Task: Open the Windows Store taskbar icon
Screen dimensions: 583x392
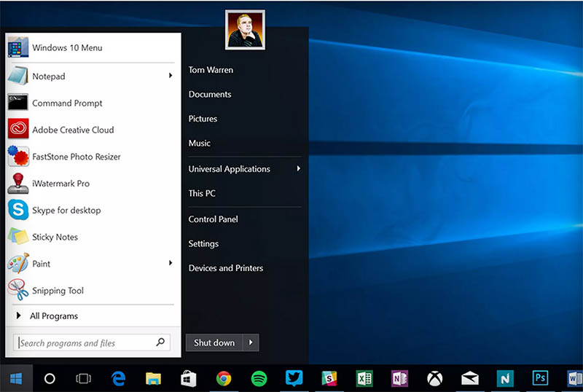Action: tap(189, 379)
